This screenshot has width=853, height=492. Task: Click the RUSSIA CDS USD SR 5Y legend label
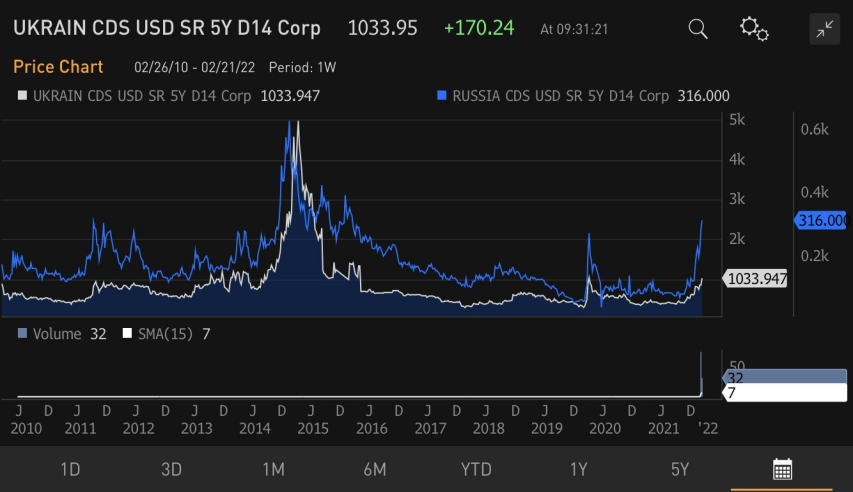tap(560, 96)
